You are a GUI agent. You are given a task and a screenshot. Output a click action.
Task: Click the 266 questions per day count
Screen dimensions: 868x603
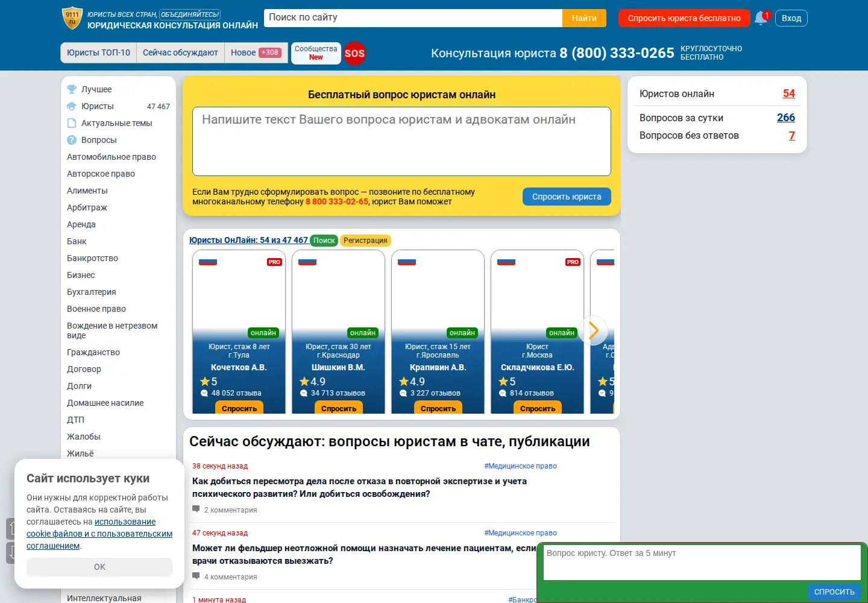(786, 118)
